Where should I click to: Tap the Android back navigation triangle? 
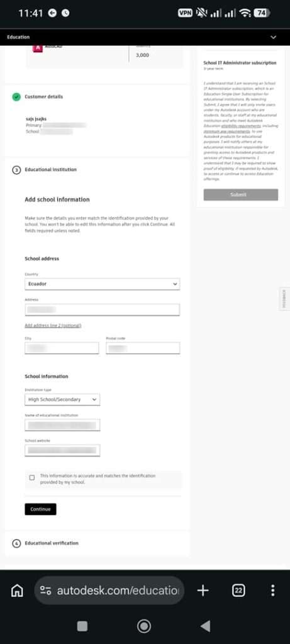[x=205, y=626]
